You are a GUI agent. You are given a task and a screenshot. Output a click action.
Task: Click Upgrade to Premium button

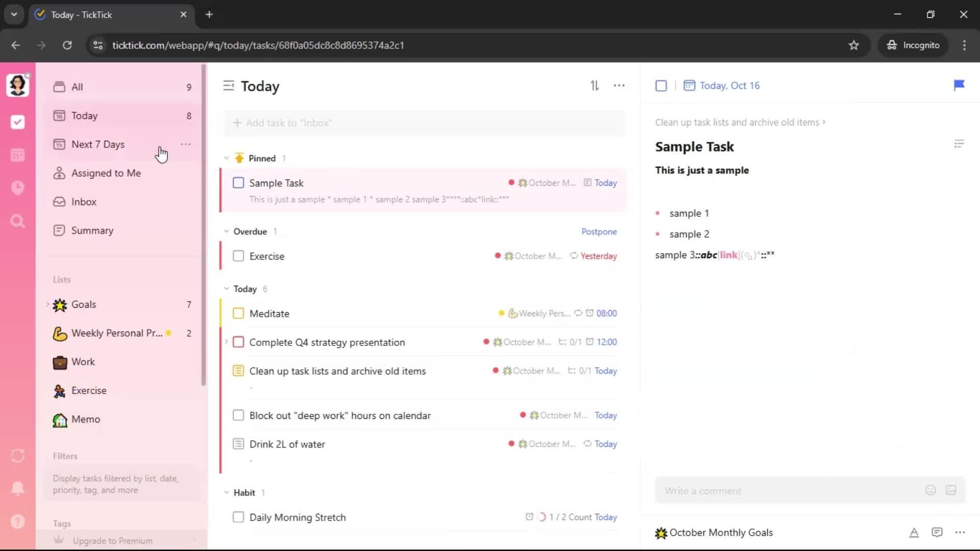coord(112,541)
